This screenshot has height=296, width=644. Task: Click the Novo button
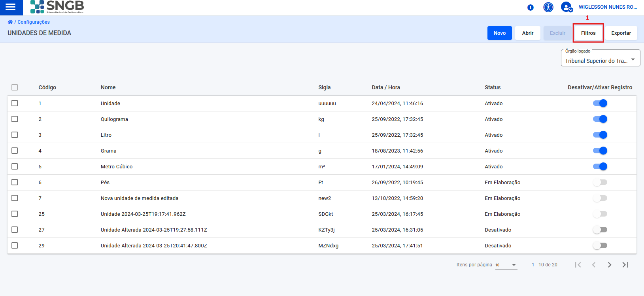click(x=500, y=33)
